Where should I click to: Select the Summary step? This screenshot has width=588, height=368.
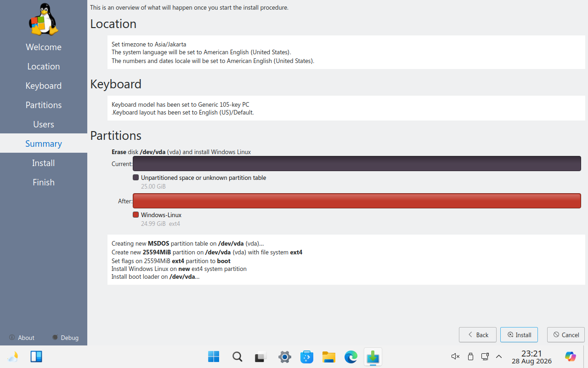coord(44,144)
